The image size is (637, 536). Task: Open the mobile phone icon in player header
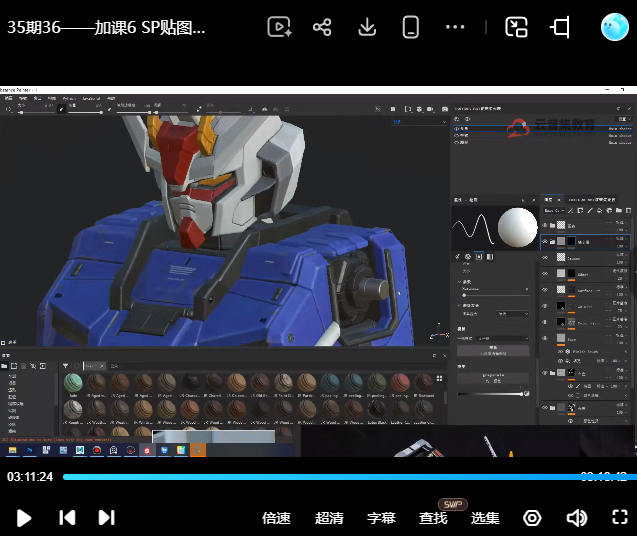pyautogui.click(x=410, y=27)
